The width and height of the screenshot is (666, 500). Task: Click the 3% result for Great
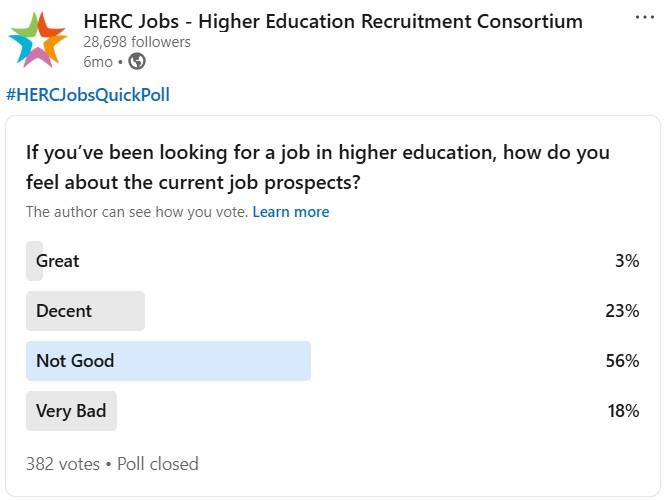[x=627, y=261]
